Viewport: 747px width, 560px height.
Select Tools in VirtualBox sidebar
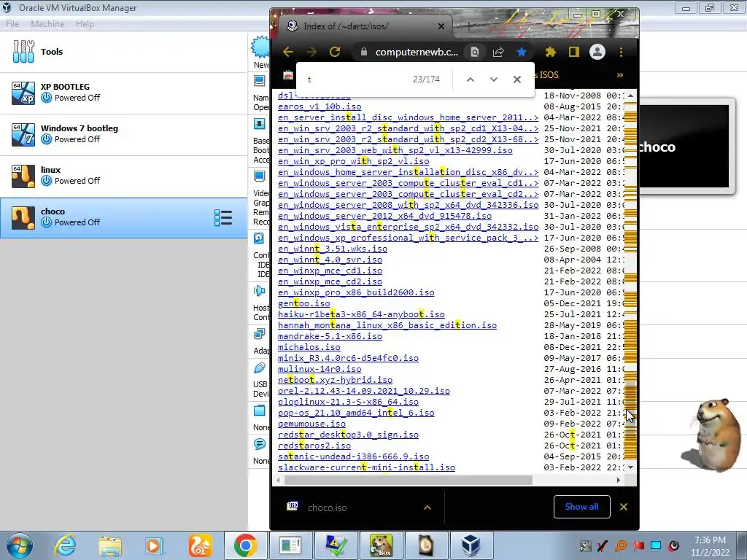click(x=124, y=52)
